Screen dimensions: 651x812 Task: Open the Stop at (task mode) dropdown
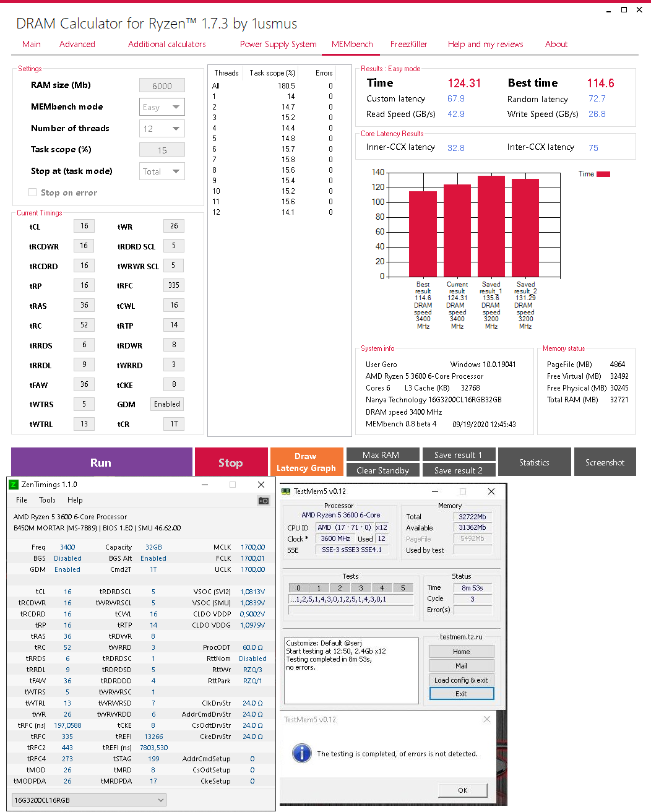162,171
